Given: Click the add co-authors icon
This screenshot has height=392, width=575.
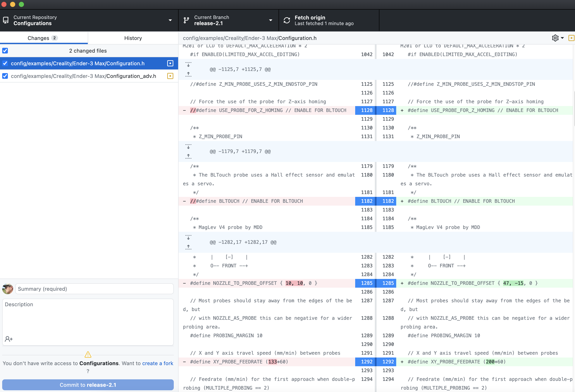Looking at the screenshot, I should 9,339.
